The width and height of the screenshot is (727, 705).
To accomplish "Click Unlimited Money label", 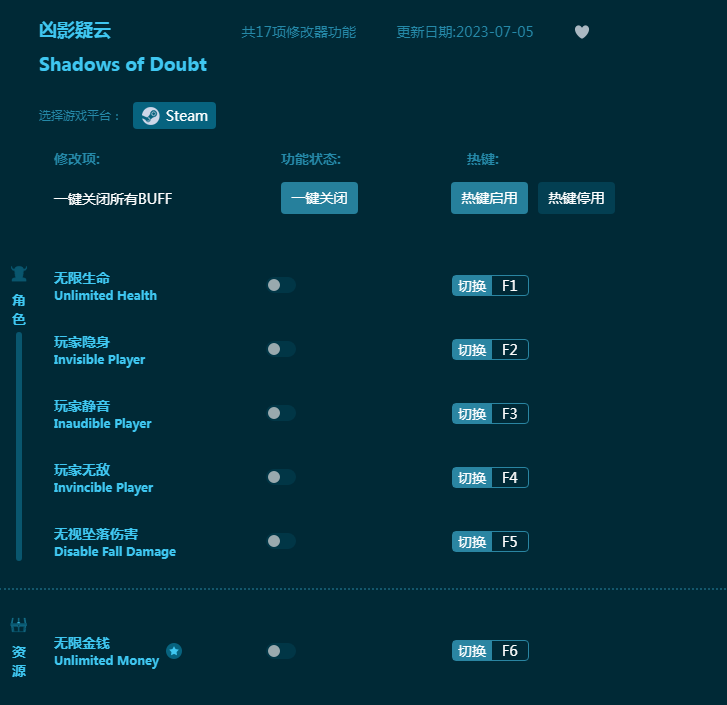I will 107,661.
